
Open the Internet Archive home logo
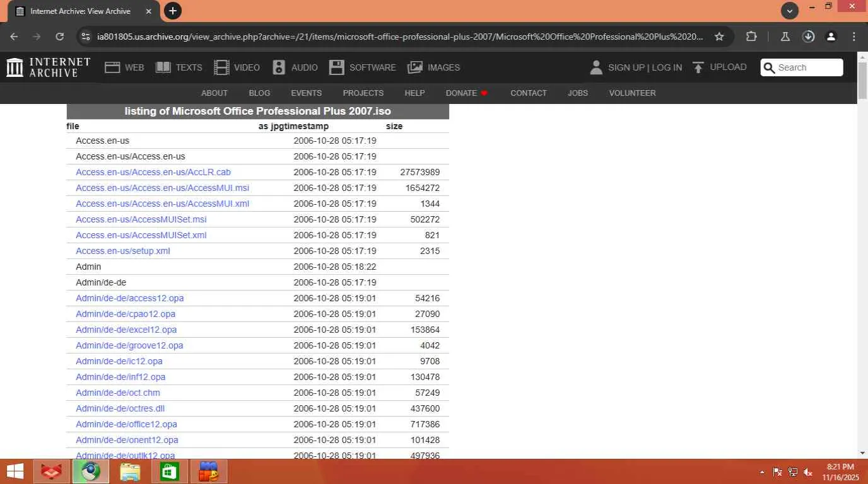point(49,67)
